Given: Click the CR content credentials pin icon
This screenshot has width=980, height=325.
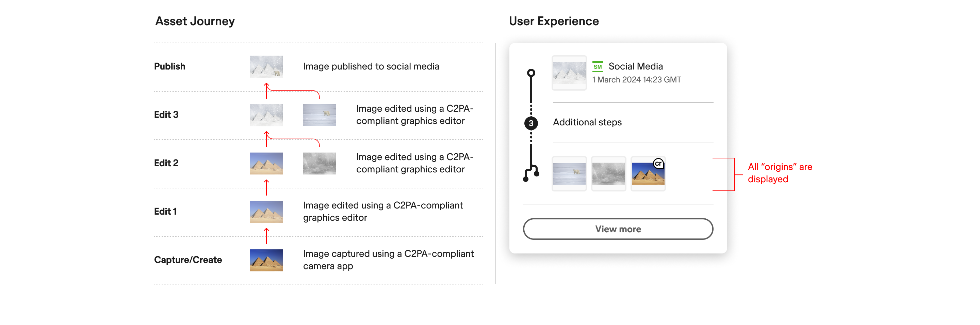Looking at the screenshot, I should tap(658, 164).
